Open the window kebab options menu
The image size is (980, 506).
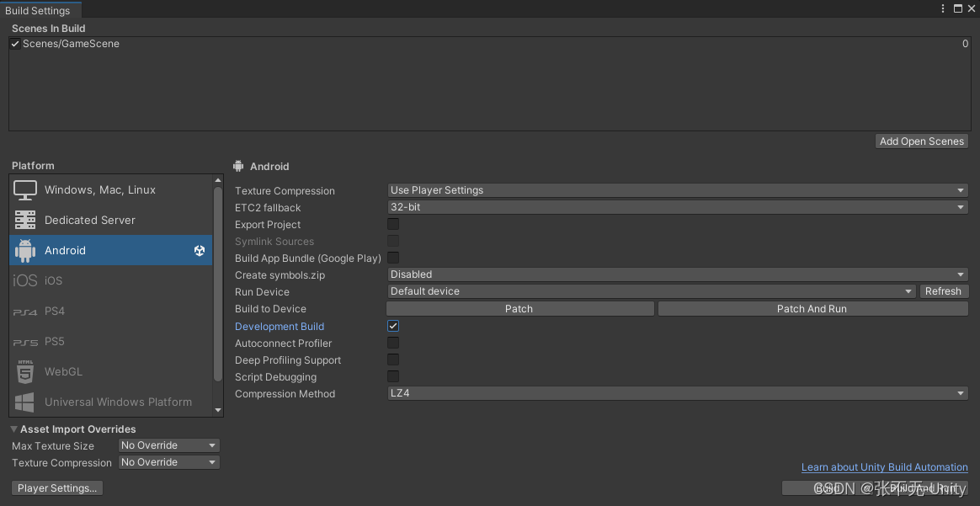tap(944, 8)
